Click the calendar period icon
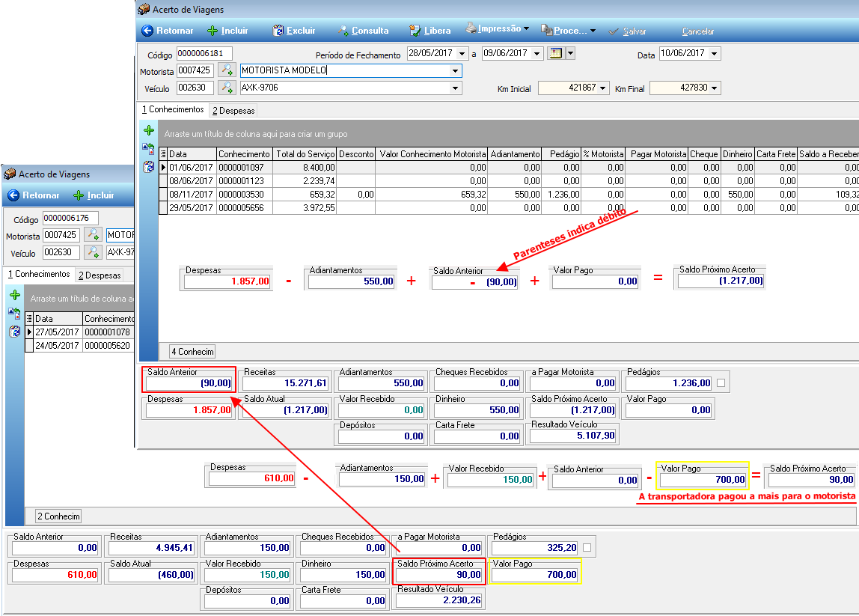 pos(555,53)
